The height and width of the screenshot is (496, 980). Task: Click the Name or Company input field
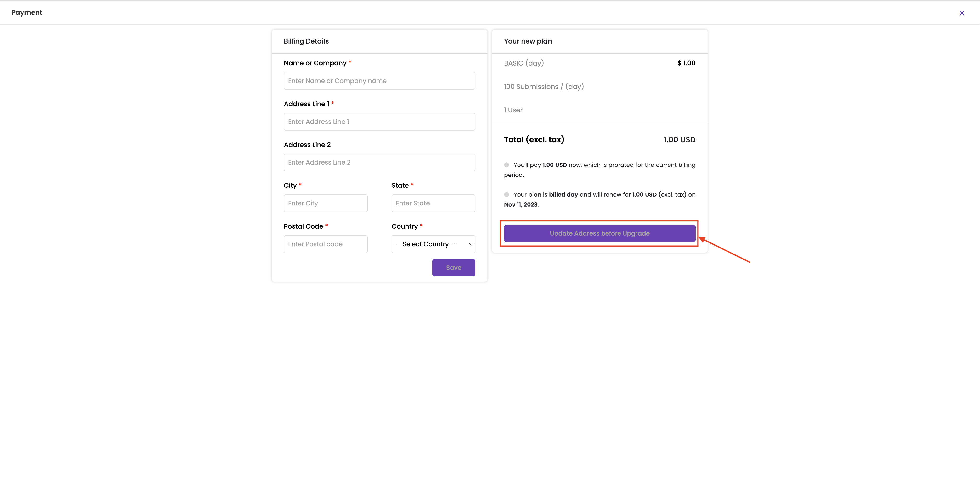tap(379, 81)
